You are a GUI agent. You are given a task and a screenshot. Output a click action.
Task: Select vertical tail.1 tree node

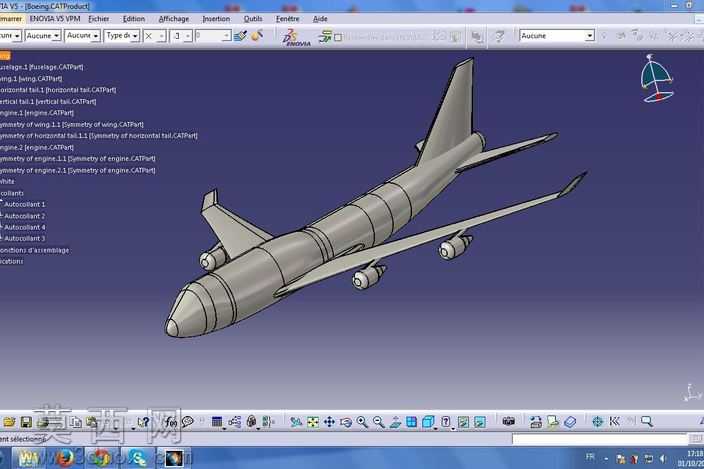(x=48, y=101)
